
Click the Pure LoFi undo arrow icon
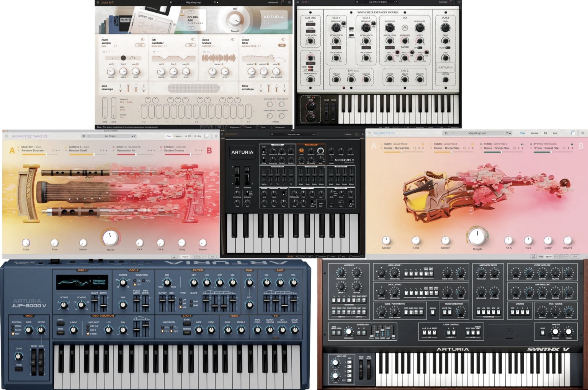pyautogui.click(x=202, y=127)
